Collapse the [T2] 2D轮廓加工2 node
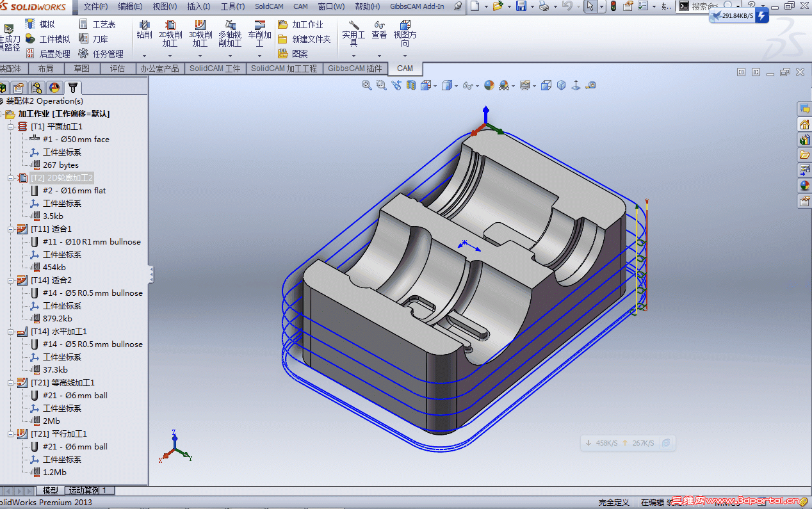Screen dimensions: 812x509 pyautogui.click(x=10, y=178)
